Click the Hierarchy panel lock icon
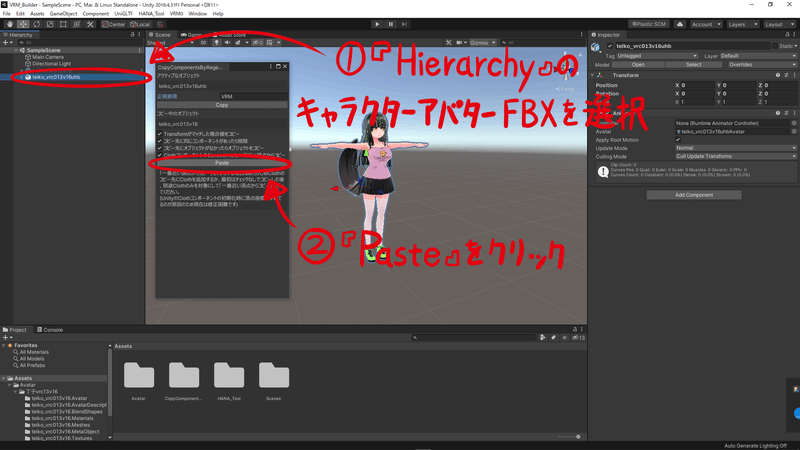800x450 pixels. pos(132,35)
